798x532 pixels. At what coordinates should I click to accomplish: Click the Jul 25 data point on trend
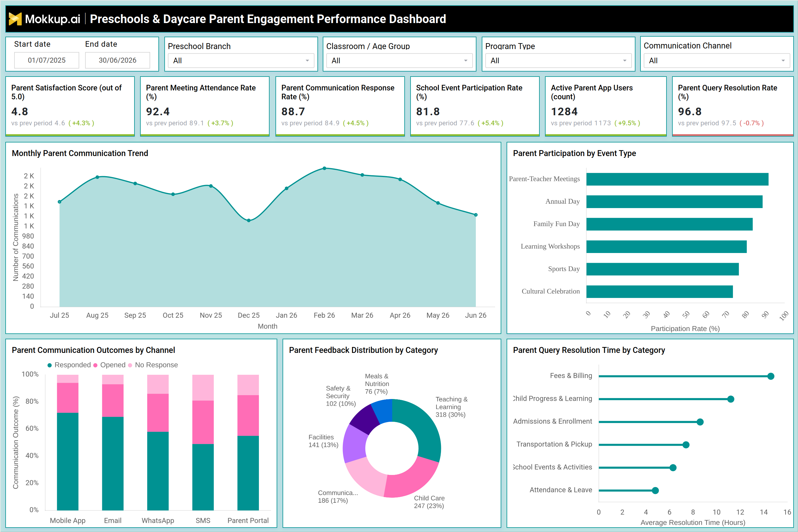click(59, 202)
